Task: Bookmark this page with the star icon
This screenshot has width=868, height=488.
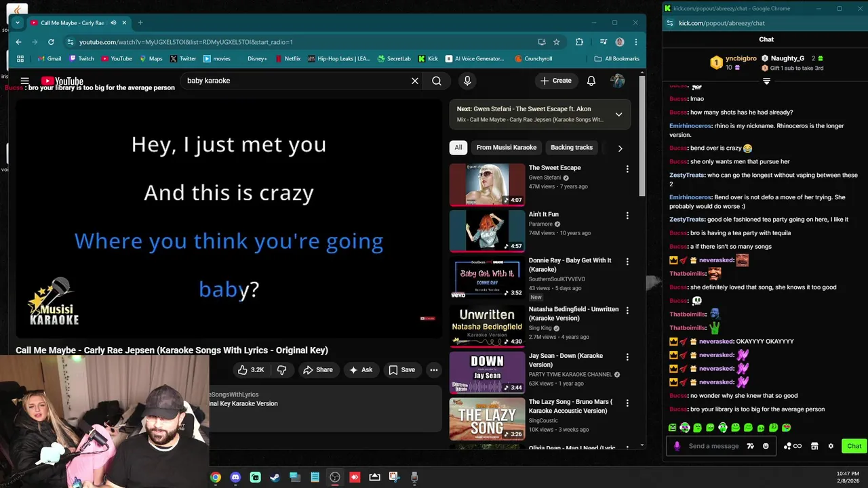Action: tap(557, 41)
